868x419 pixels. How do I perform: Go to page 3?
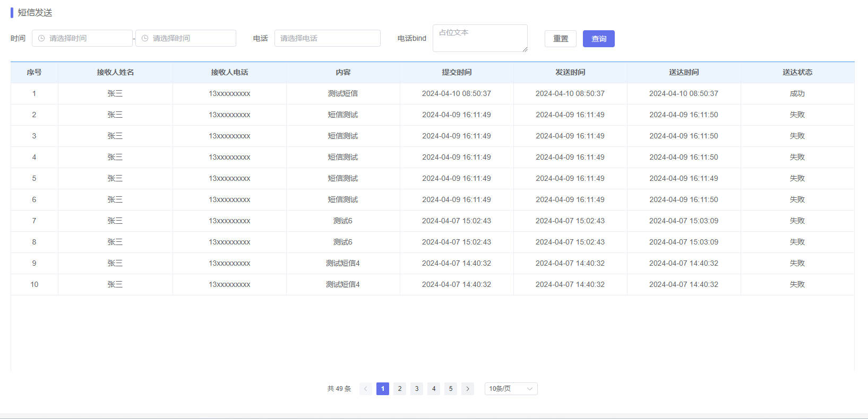point(417,389)
